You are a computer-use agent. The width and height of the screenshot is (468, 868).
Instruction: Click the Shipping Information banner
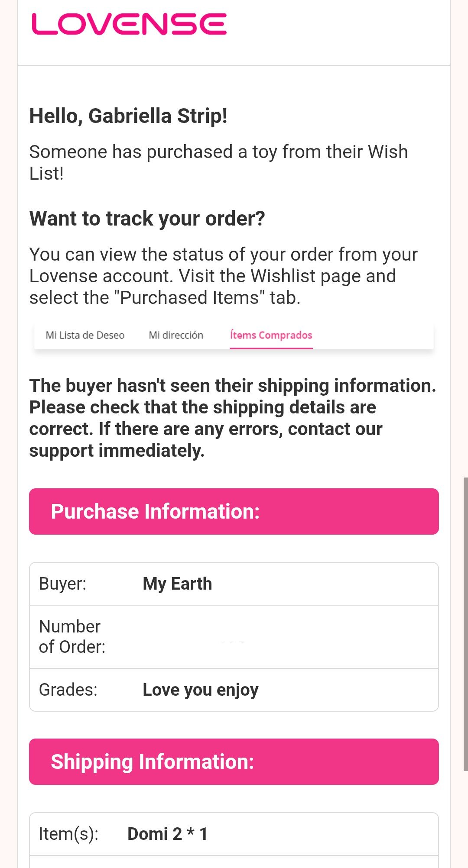click(234, 762)
